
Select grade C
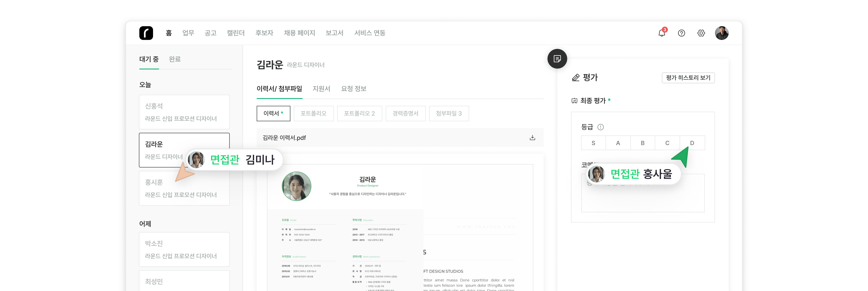coord(667,143)
